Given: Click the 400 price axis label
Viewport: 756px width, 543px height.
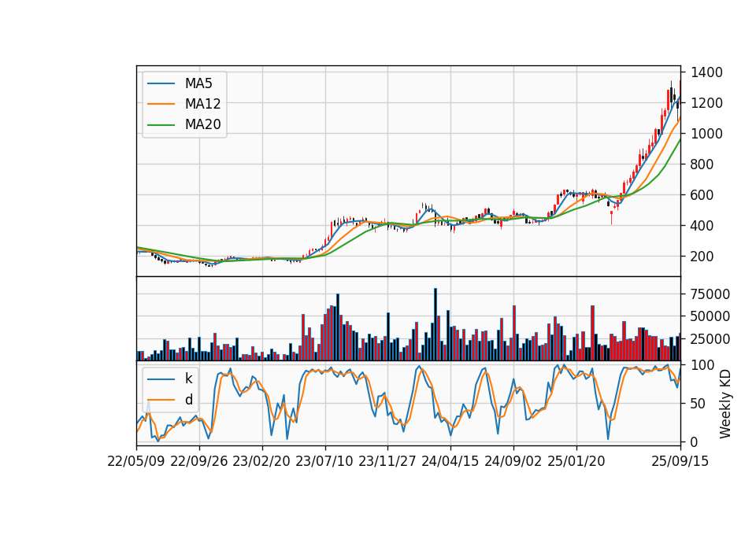Looking at the screenshot, I should pyautogui.click(x=702, y=226).
